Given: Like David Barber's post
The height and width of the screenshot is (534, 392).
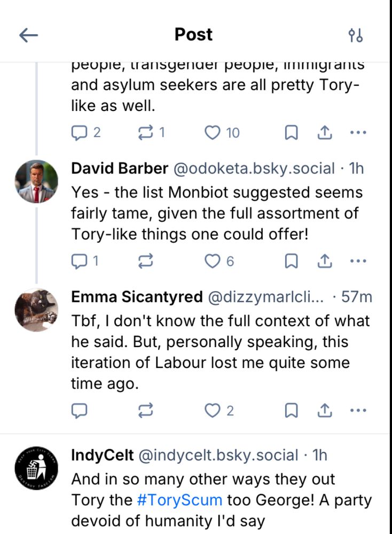Looking at the screenshot, I should [213, 261].
